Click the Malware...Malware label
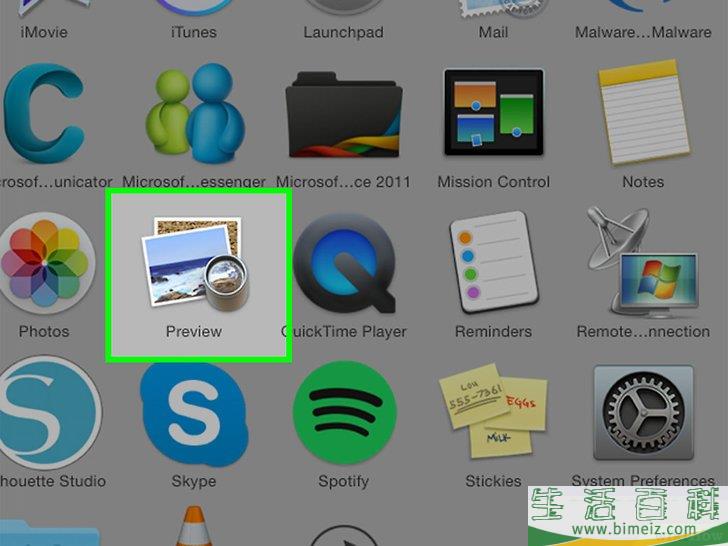The image size is (728, 546). pos(643,32)
